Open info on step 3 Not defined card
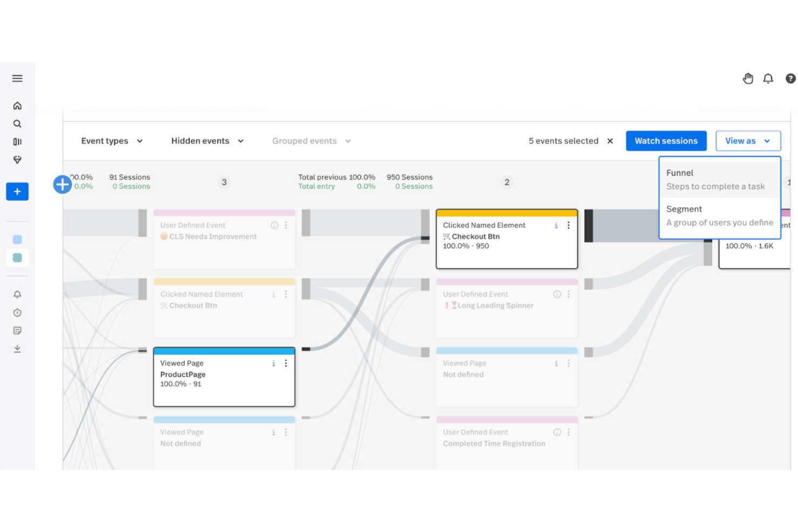 pos(273,432)
